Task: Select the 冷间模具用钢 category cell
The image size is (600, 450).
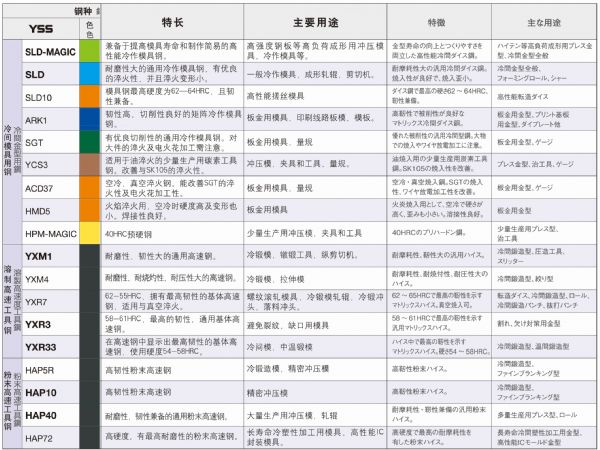Action: [x=7, y=142]
